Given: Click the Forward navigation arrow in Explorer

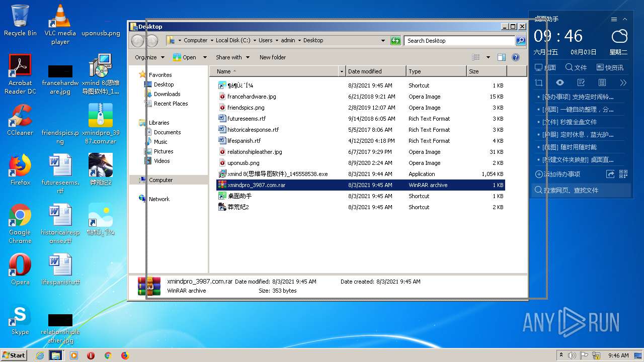Looking at the screenshot, I should (152, 41).
